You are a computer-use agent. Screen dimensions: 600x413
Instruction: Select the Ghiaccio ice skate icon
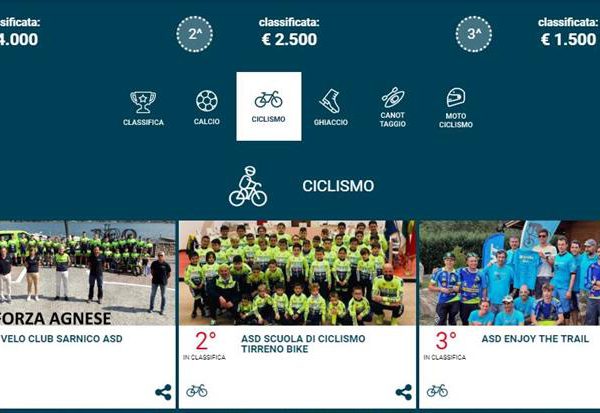(331, 108)
